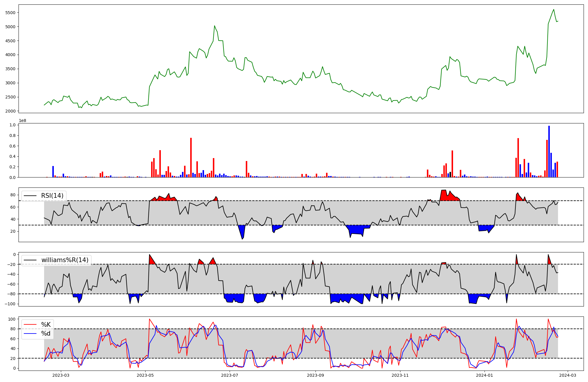Click the 2024-03 x-axis date label
Viewport: 588px width, 382px height.
click(x=567, y=375)
